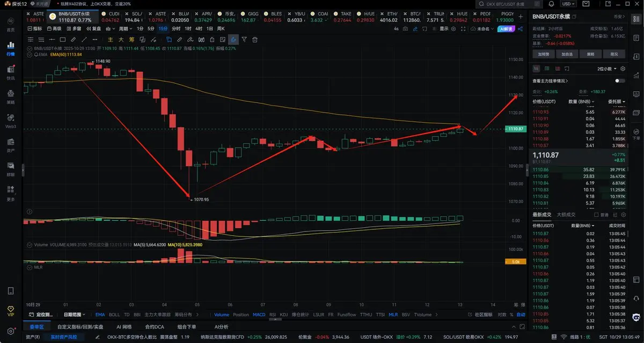644x343 pixels.
Task: Open the 周期 period dropdown
Action: [x=126, y=28]
